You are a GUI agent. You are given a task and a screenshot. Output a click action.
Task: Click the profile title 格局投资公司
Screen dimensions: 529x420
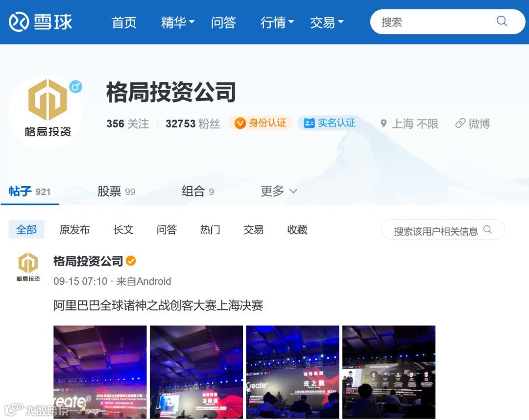tap(171, 92)
